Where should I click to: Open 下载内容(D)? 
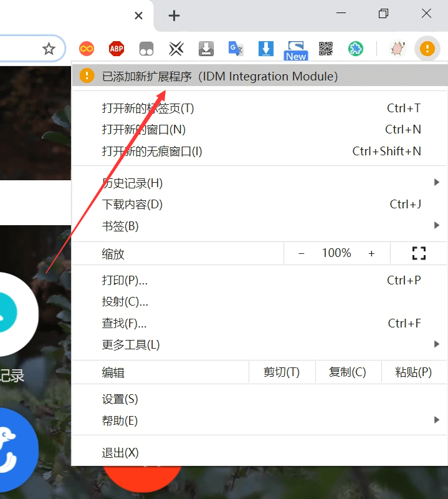tap(260, 205)
